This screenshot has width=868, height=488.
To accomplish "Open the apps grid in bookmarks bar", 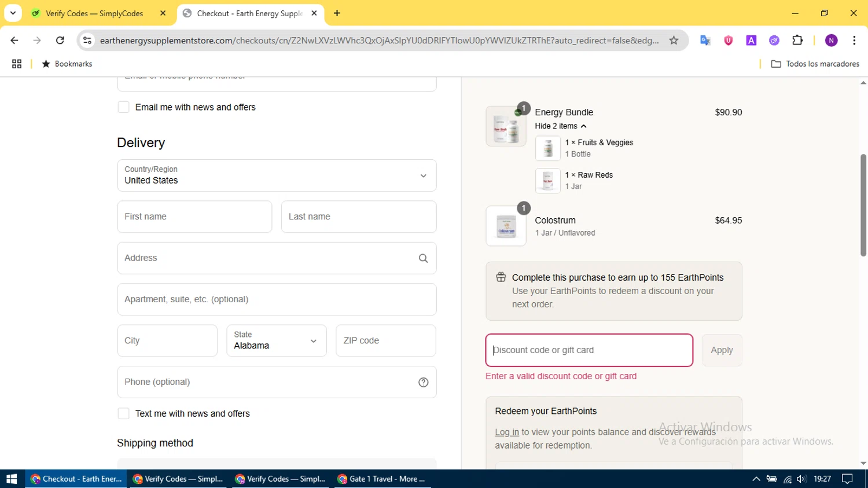I will (17, 64).
